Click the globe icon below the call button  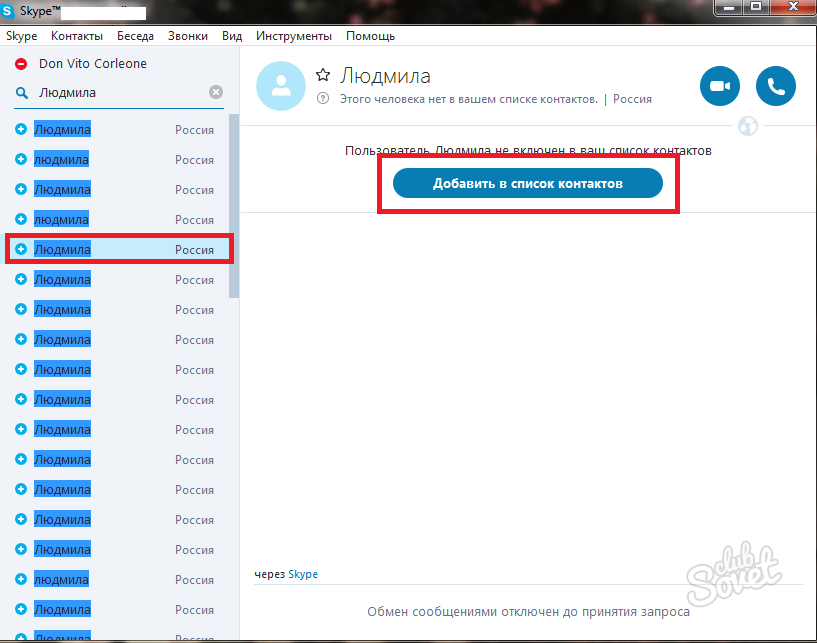click(747, 126)
